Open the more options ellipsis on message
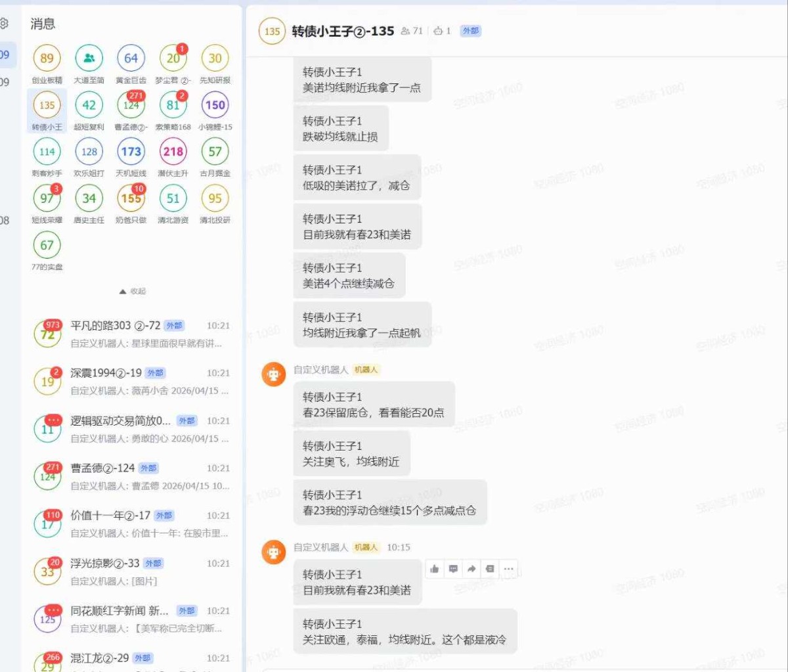Screen dimensions: 788x672 click(x=508, y=569)
